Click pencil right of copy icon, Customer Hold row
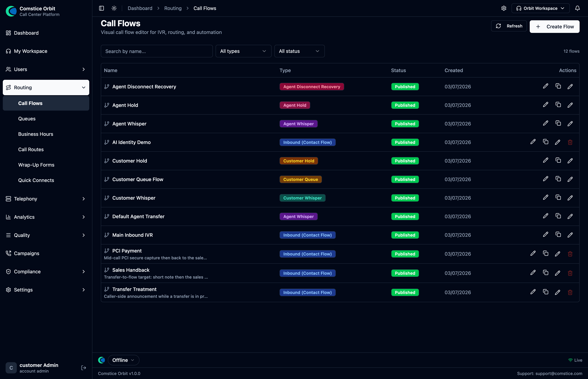Viewport: 588px width, 379px height. [570, 161]
